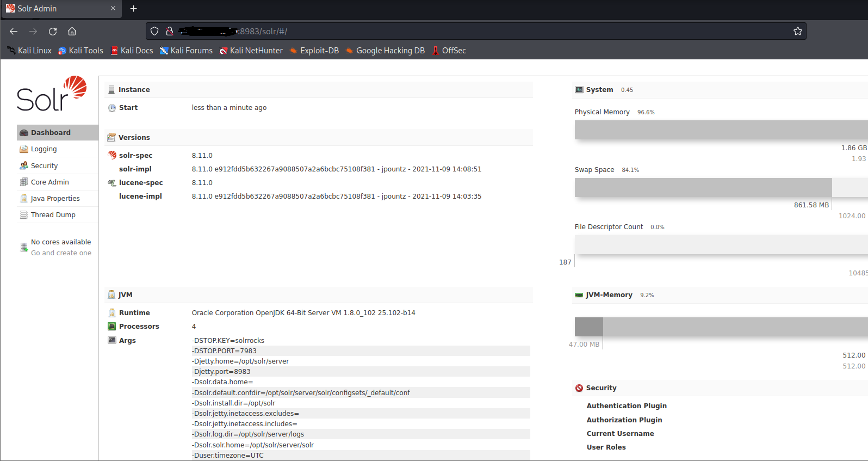The width and height of the screenshot is (868, 461).
Task: Click the JVM-Memory RAM icon
Action: tap(579, 295)
